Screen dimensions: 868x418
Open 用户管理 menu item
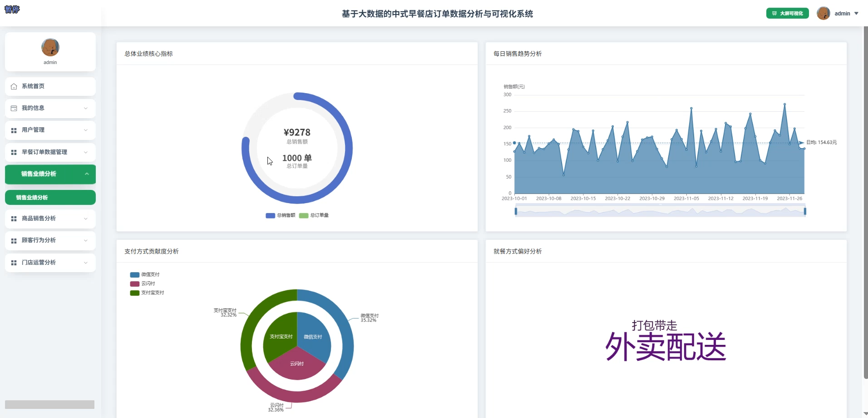(50, 130)
